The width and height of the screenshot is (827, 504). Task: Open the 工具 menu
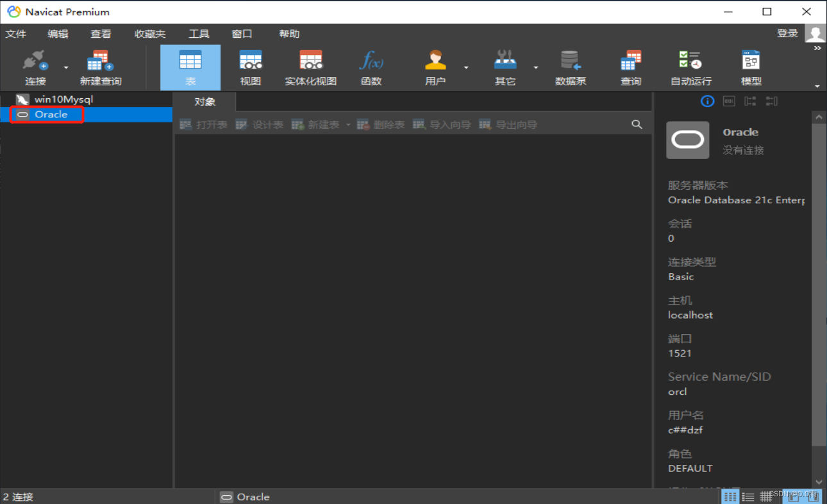199,34
